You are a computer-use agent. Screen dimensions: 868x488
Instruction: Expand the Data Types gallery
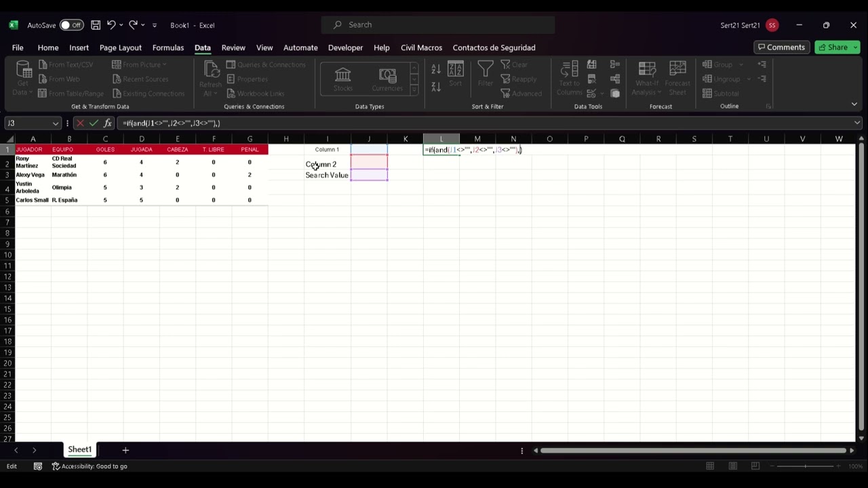(x=414, y=90)
